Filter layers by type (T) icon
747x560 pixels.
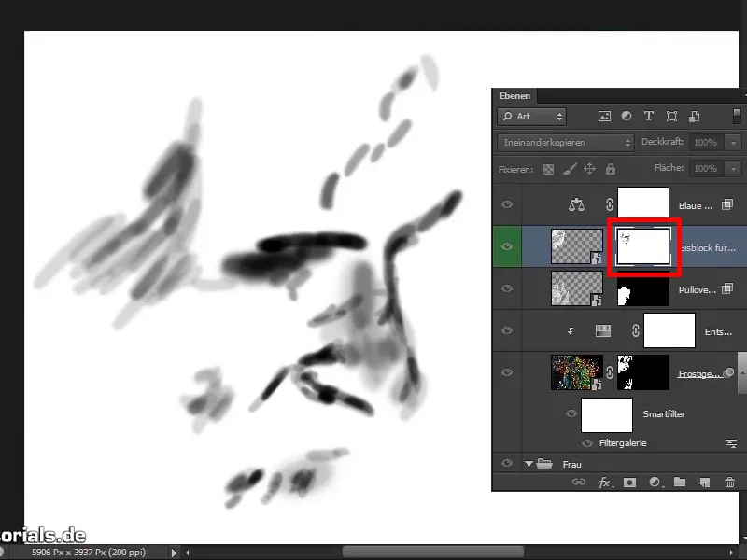pyautogui.click(x=648, y=116)
